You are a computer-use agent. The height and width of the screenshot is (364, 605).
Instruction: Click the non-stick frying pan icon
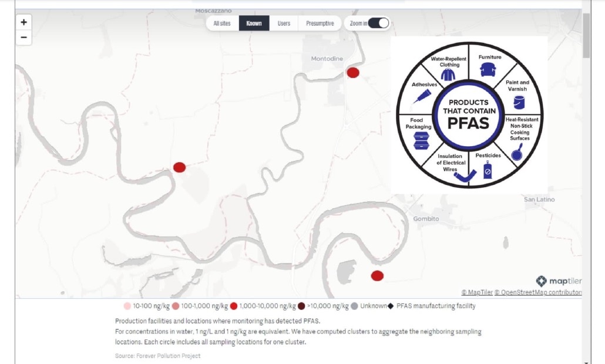[x=517, y=153]
